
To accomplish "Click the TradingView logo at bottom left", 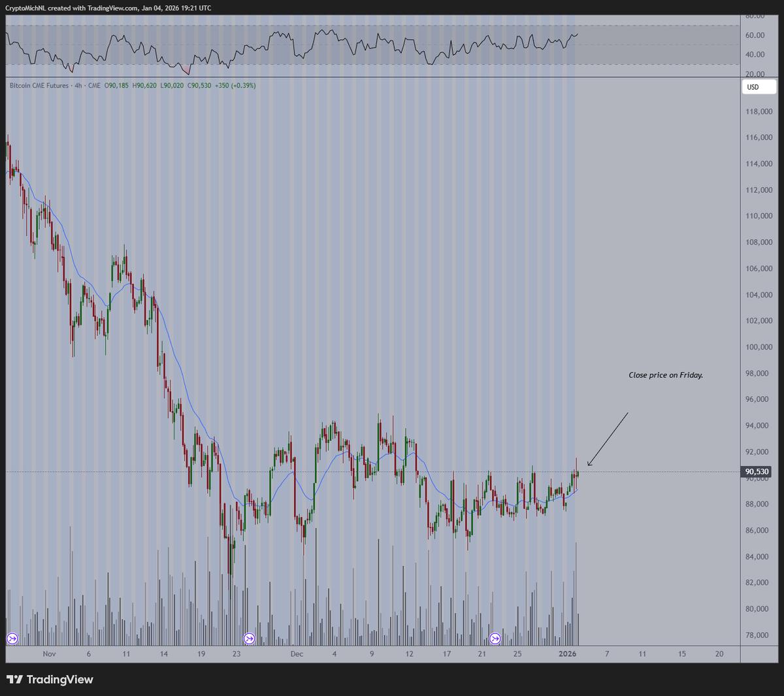I will (50, 680).
